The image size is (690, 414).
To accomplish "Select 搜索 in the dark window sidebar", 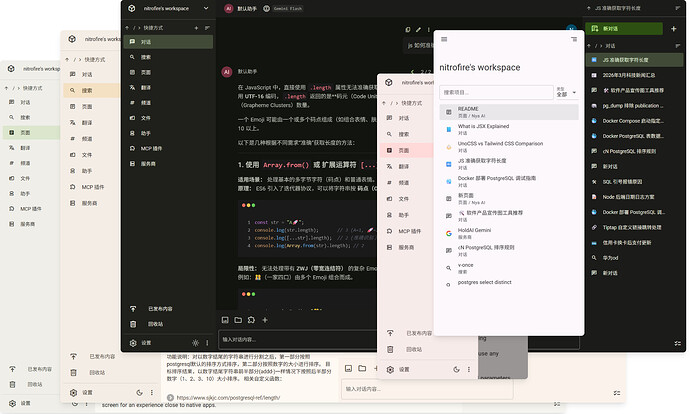I will pyautogui.click(x=168, y=57).
